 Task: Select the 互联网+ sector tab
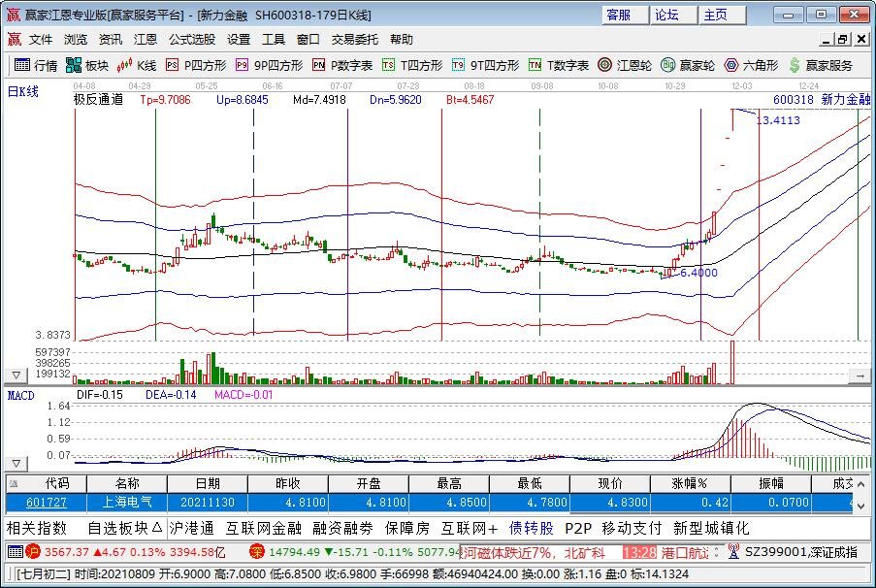(470, 528)
